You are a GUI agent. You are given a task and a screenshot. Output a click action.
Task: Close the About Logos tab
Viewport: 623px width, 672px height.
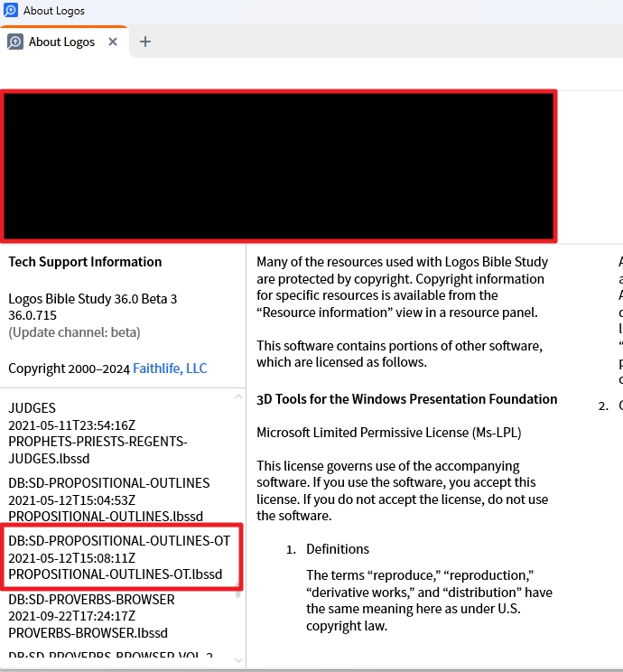(x=113, y=42)
